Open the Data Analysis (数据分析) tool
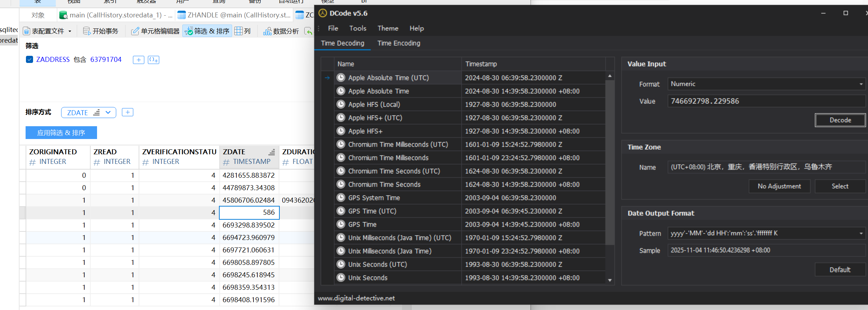 click(267, 31)
